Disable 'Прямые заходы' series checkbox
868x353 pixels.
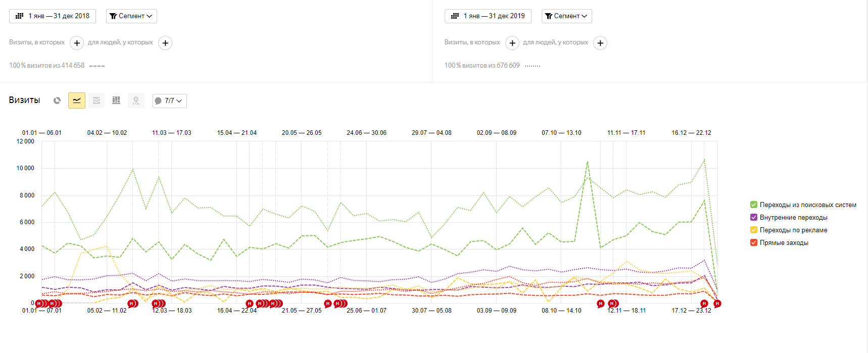coord(754,243)
